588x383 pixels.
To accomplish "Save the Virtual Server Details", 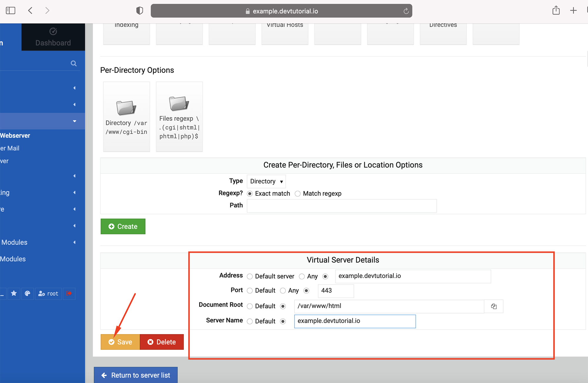I will [x=120, y=342].
